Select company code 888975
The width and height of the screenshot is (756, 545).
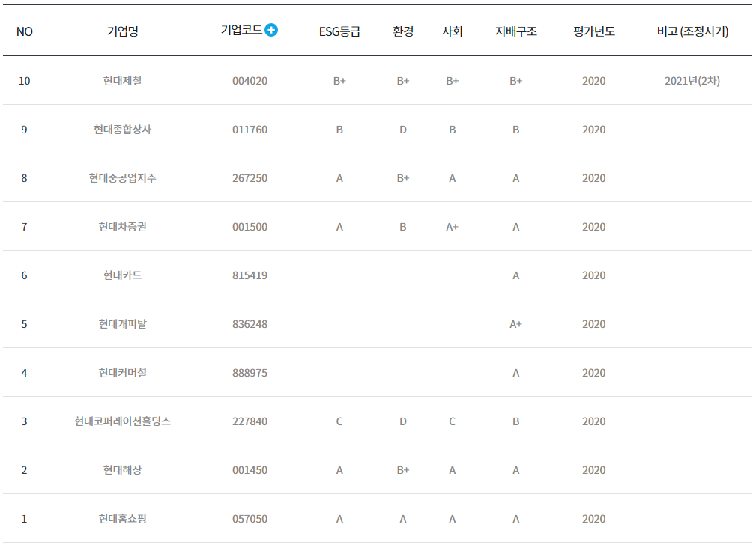coord(250,373)
